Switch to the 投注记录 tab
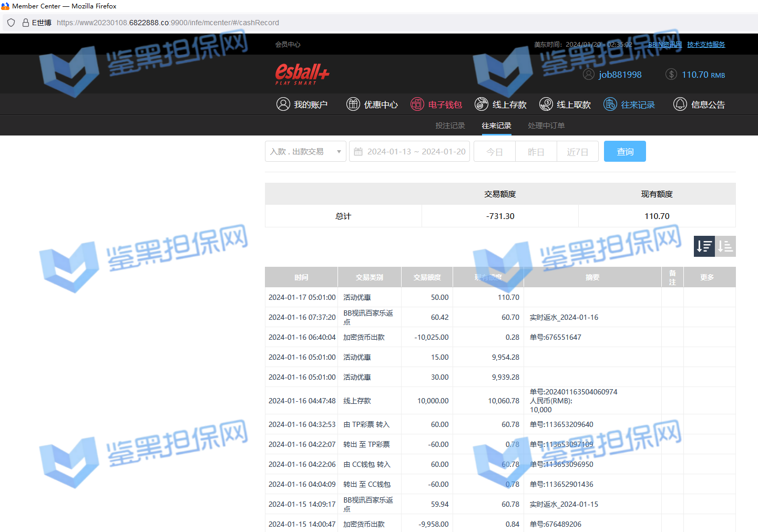The image size is (758, 532). (x=450, y=126)
